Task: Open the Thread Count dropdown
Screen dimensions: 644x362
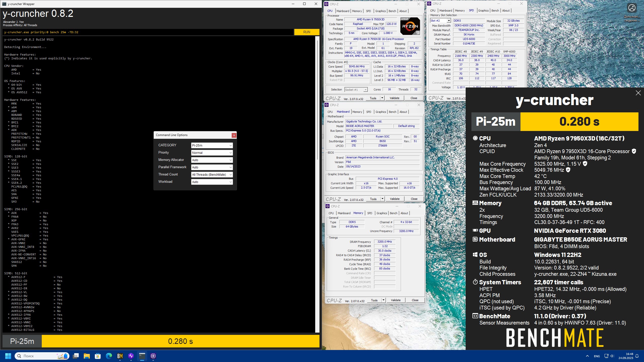Action: point(212,174)
